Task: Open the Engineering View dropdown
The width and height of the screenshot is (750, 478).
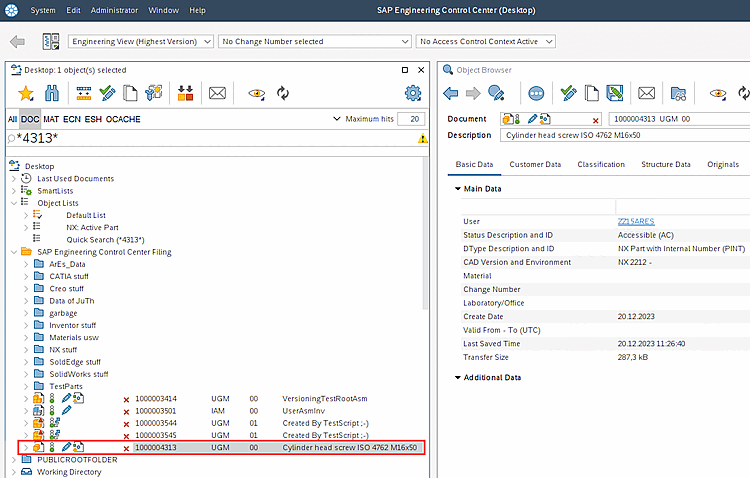Action: (x=141, y=42)
